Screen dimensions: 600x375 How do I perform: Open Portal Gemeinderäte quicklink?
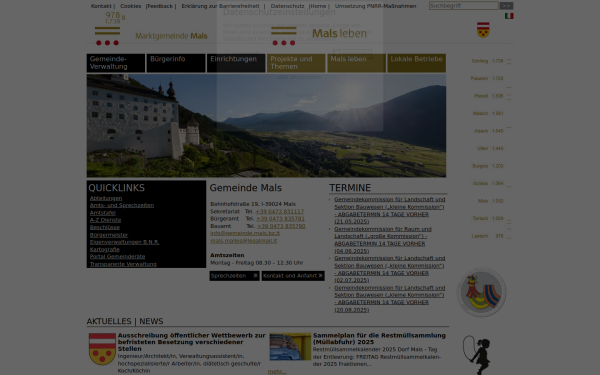tap(117, 257)
